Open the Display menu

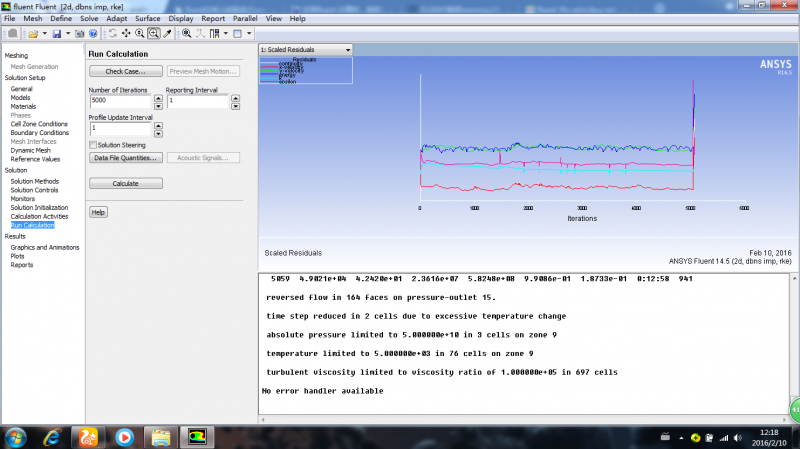[181, 18]
